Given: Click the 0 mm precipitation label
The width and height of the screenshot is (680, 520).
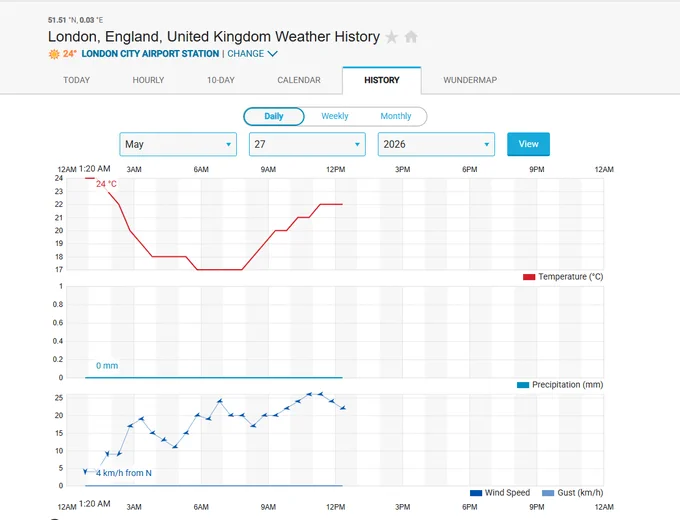Looking at the screenshot, I should point(107,366).
